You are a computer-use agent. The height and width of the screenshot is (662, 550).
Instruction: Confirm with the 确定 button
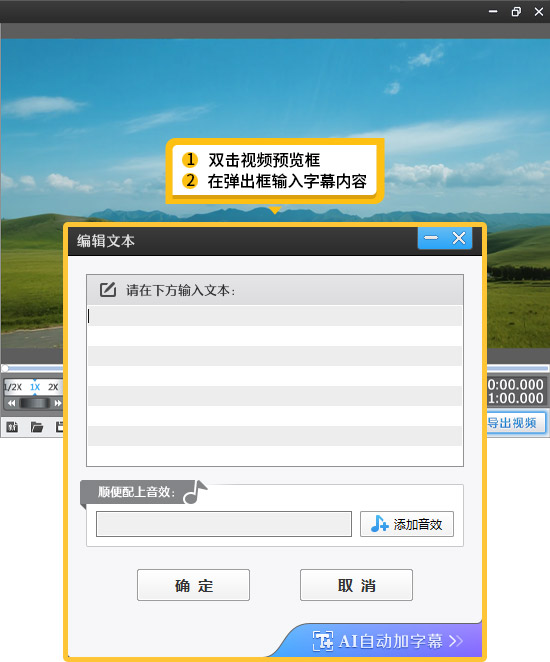pyautogui.click(x=193, y=585)
